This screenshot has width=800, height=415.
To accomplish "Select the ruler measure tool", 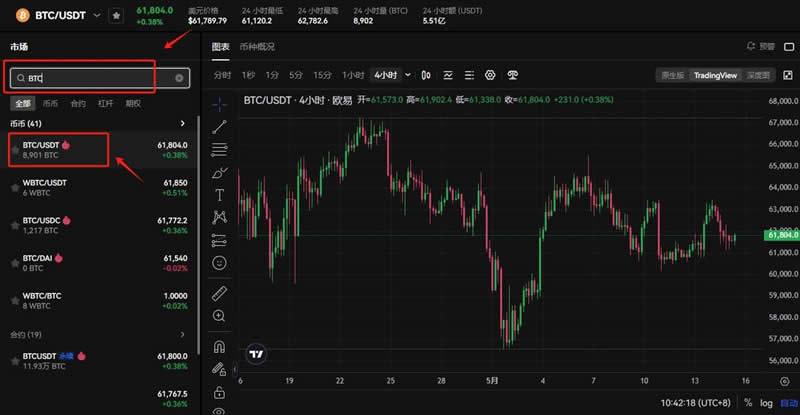I will point(219,294).
